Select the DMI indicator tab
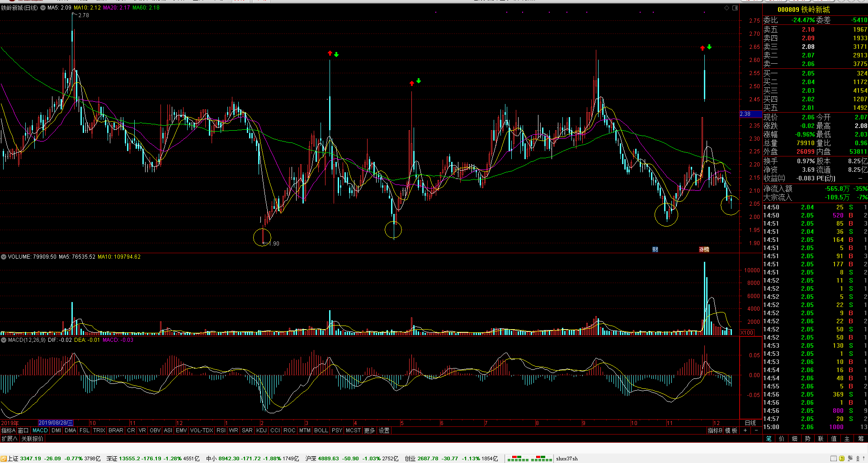The height and width of the screenshot is (463, 868). pyautogui.click(x=56, y=430)
